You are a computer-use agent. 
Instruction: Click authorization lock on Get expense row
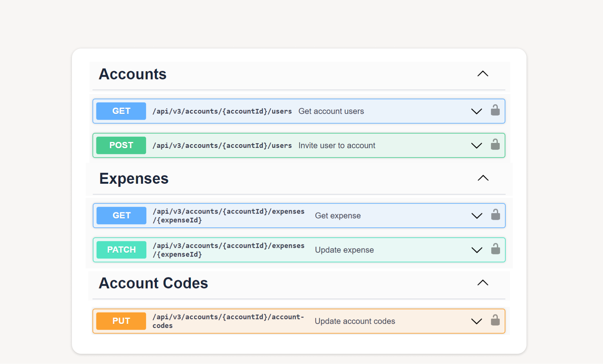point(495,215)
